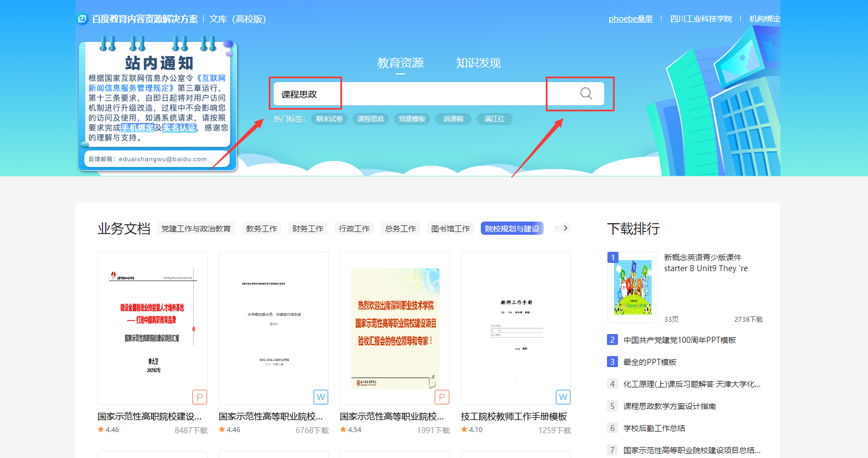Click the PPT file-type icon on first document
Screen dimensions: 868x458
tap(199, 397)
